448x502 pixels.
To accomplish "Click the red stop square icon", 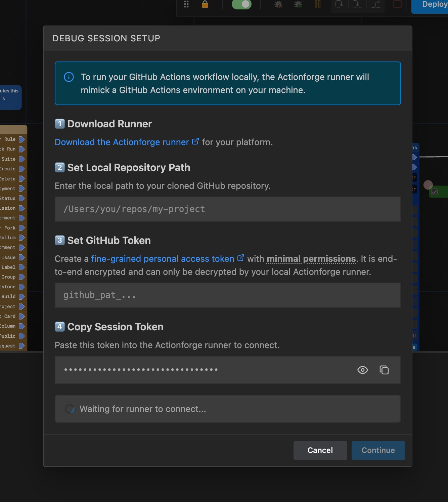I will (x=397, y=4).
